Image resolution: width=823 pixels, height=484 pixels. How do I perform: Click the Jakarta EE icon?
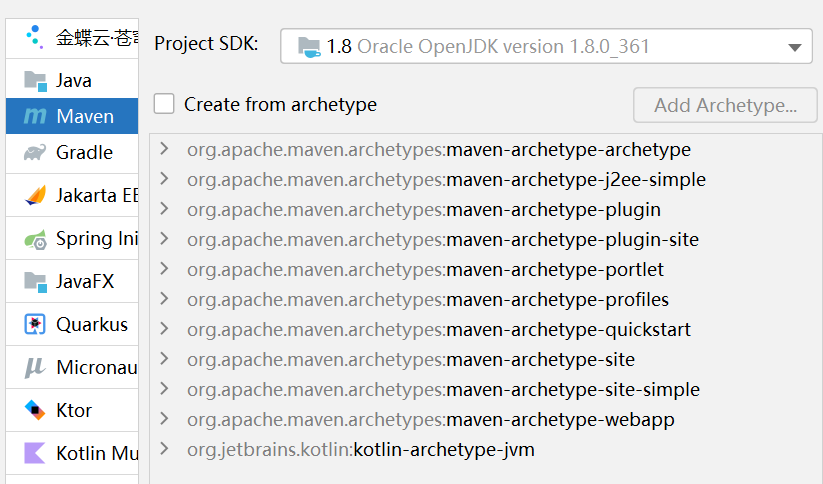click(35, 195)
